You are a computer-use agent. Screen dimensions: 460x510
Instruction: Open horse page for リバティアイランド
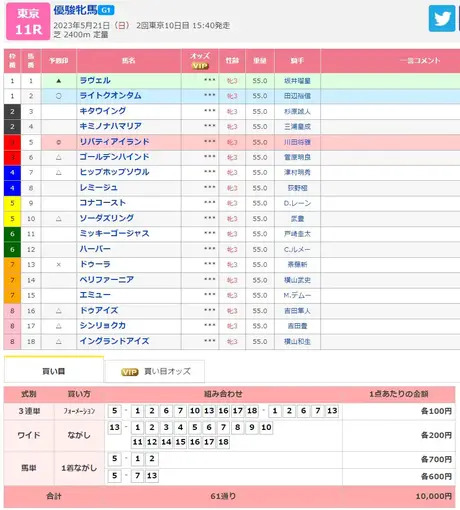click(114, 142)
